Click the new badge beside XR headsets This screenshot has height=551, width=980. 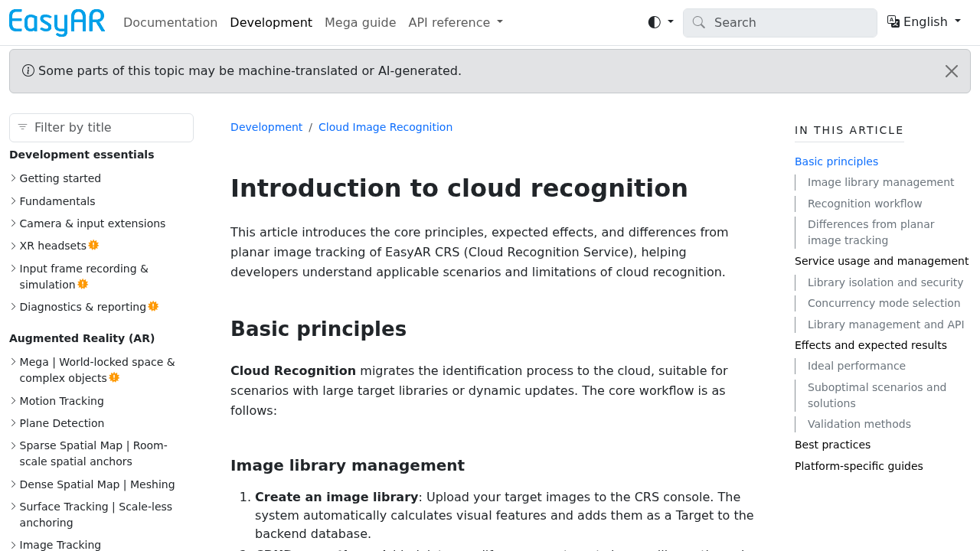pyautogui.click(x=93, y=245)
